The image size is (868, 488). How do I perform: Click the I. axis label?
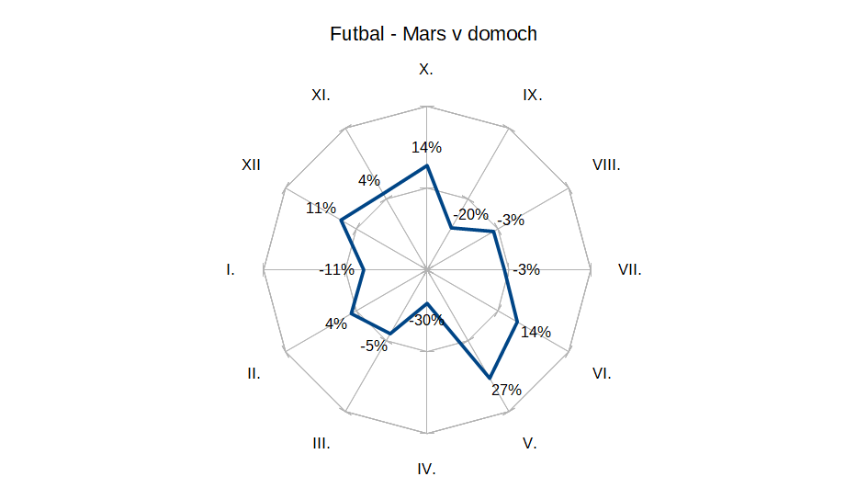pyautogui.click(x=231, y=270)
